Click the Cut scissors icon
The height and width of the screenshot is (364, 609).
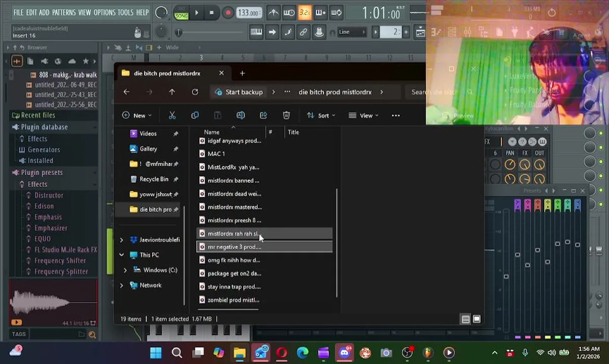(x=172, y=116)
